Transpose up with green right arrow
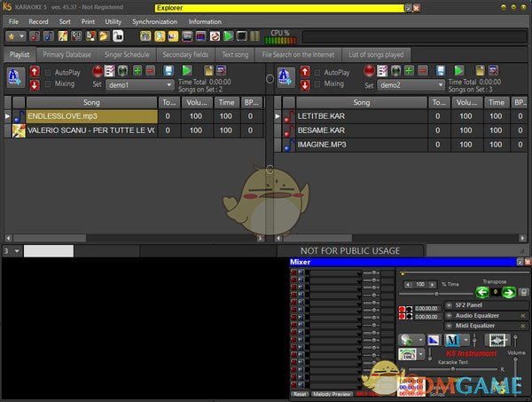Image resolution: width=532 pixels, height=402 pixels. pos(509,292)
